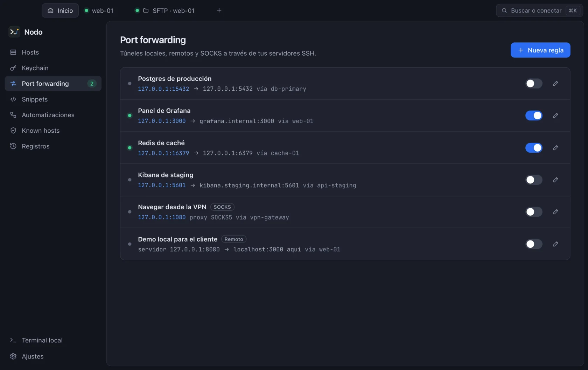The height and width of the screenshot is (370, 588).
Task: Add a new tab with plus icon
Action: [x=219, y=11]
